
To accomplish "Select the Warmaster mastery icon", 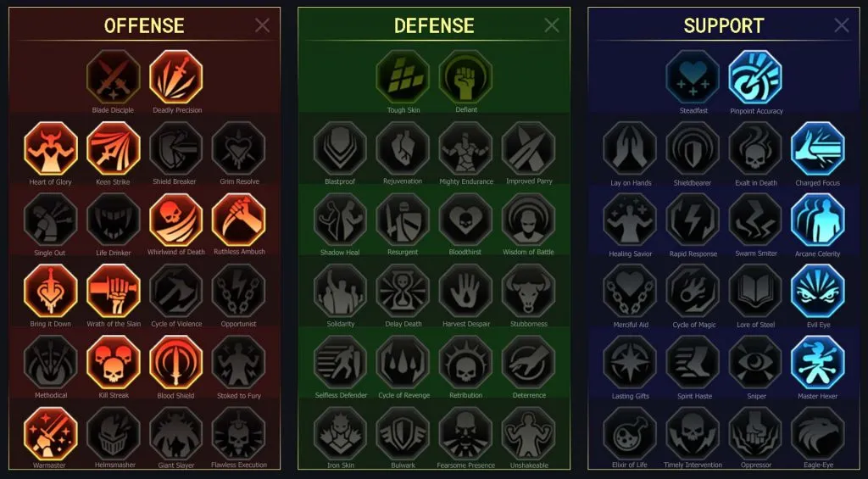I will (51, 433).
